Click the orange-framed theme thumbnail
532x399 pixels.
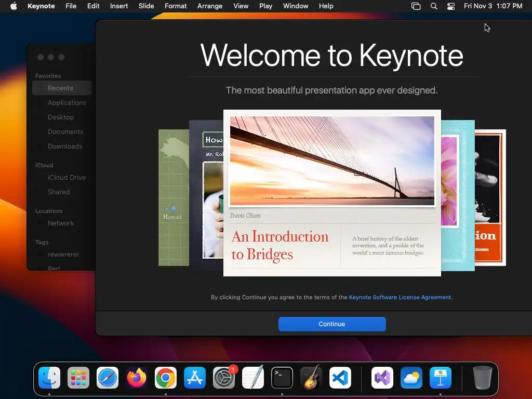click(x=490, y=197)
